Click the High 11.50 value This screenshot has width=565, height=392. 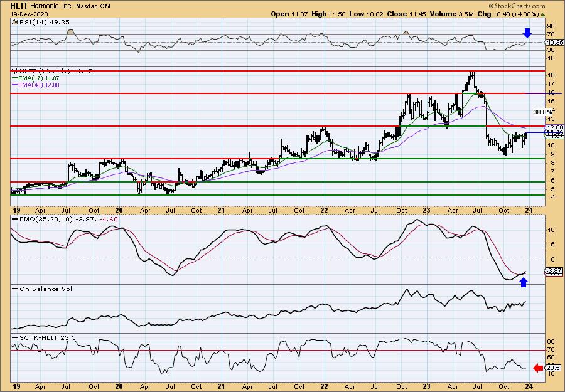point(328,14)
